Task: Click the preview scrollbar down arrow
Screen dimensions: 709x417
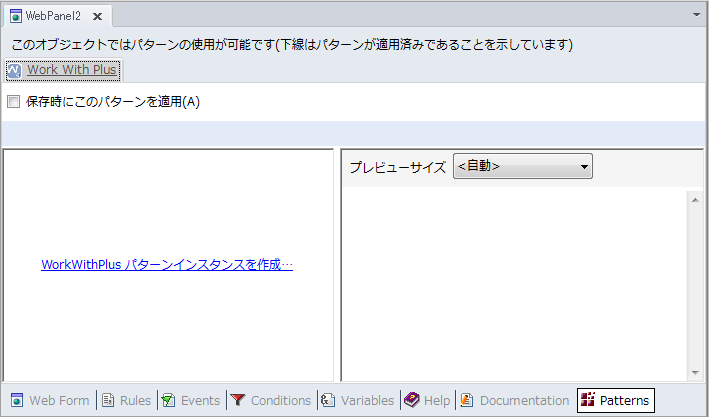Action: [x=695, y=372]
